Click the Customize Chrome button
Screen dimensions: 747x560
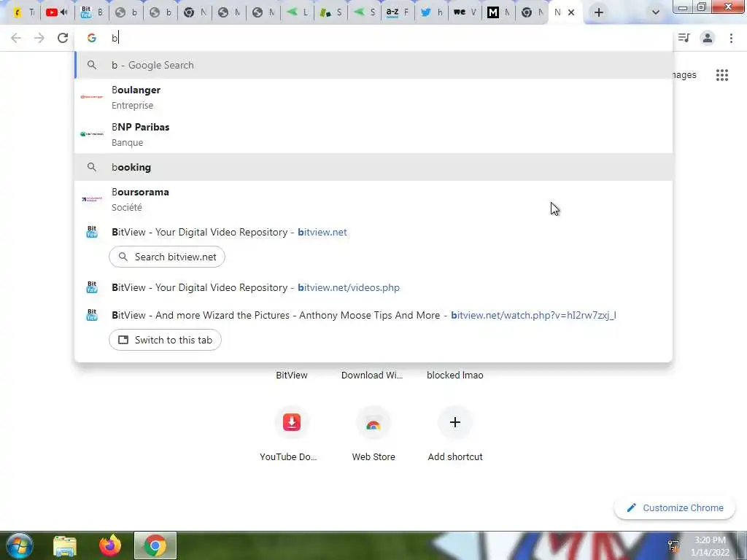(675, 508)
